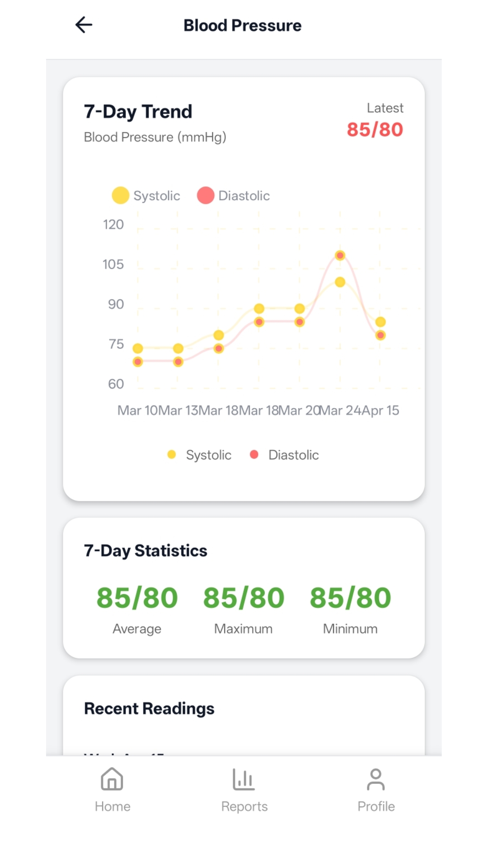Select the Apr 15 systolic data point
488x868 pixels.
tap(380, 322)
